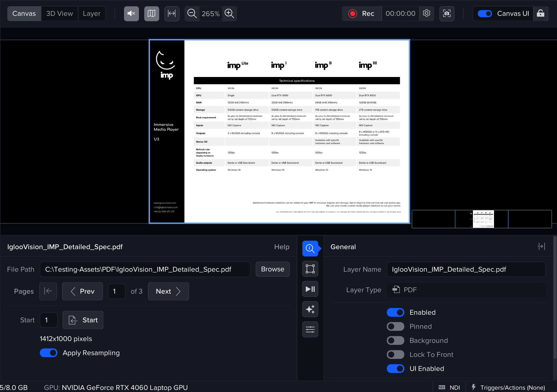557x392 pixels.
Task: Click the map layout icon
Action: (151, 13)
